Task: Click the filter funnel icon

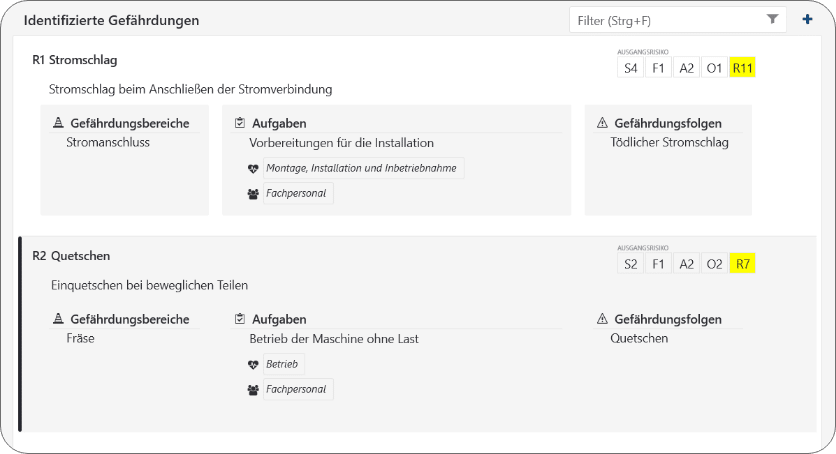Action: (x=772, y=19)
